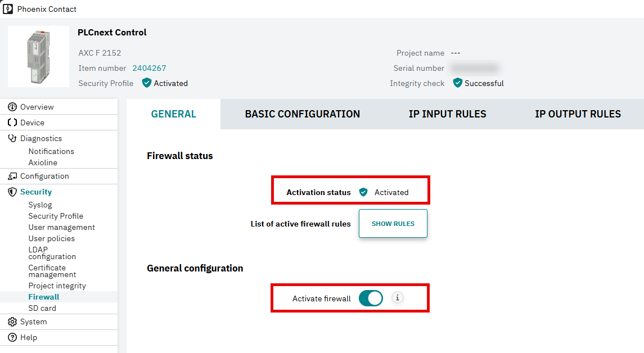Viewport: 644px width, 353px height.
Task: Collapse the Diagnostics sidebar section
Action: pos(41,138)
